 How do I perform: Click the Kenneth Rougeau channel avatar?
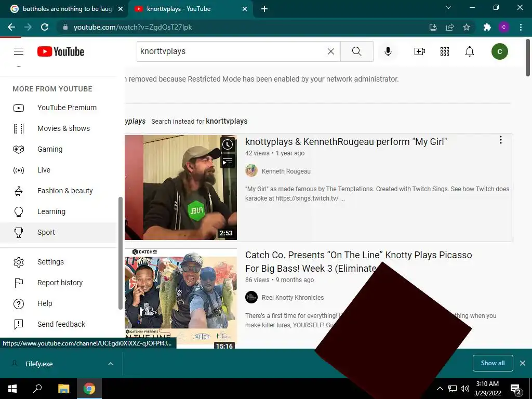251,170
